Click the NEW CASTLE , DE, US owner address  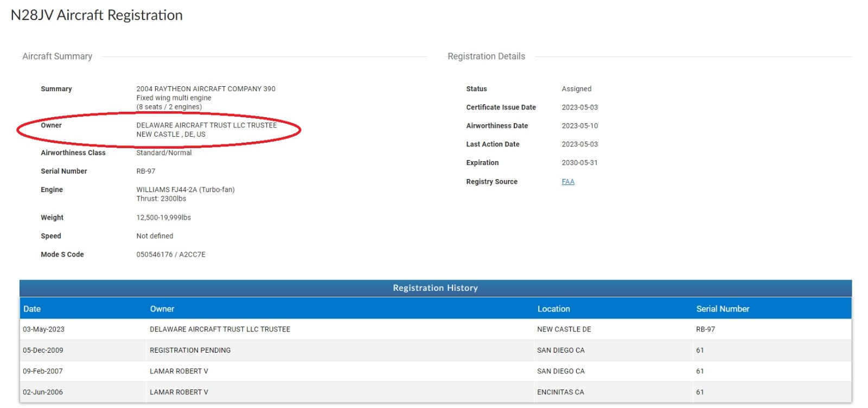point(171,135)
